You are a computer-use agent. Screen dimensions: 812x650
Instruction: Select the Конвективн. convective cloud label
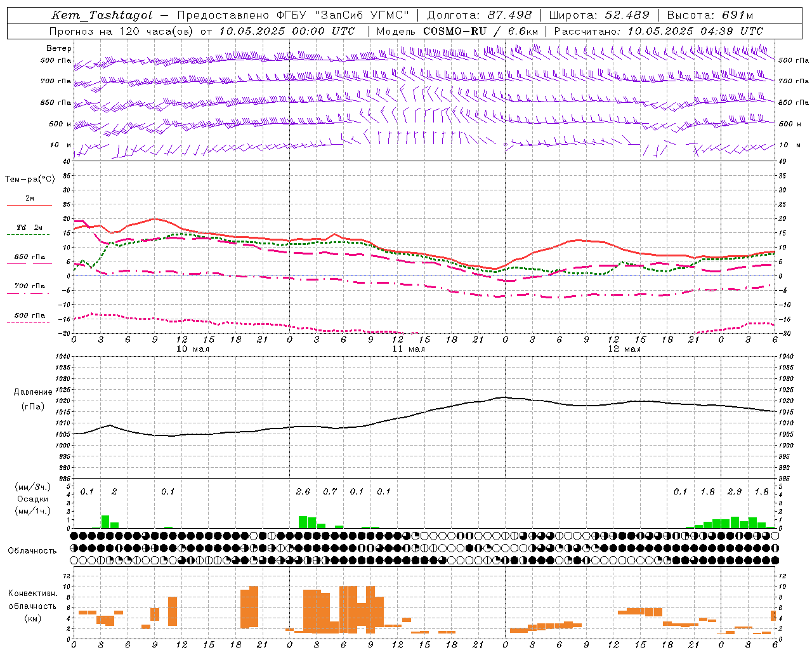[32, 594]
